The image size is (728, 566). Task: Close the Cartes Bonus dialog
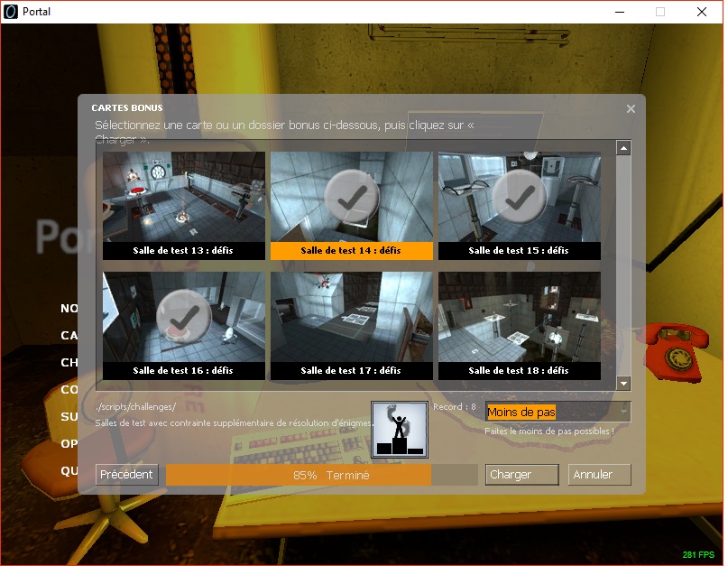tap(631, 109)
